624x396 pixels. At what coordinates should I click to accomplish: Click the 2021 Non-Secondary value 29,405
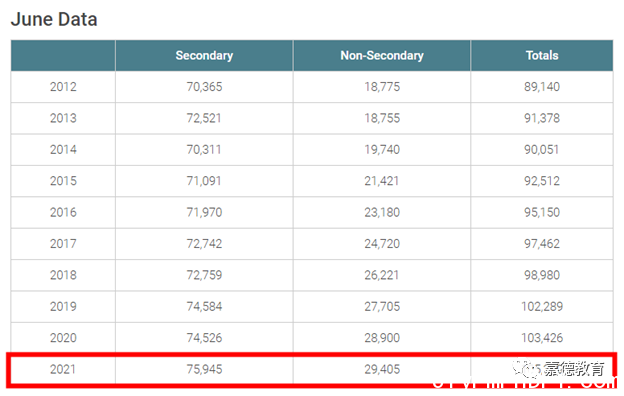[x=382, y=369]
